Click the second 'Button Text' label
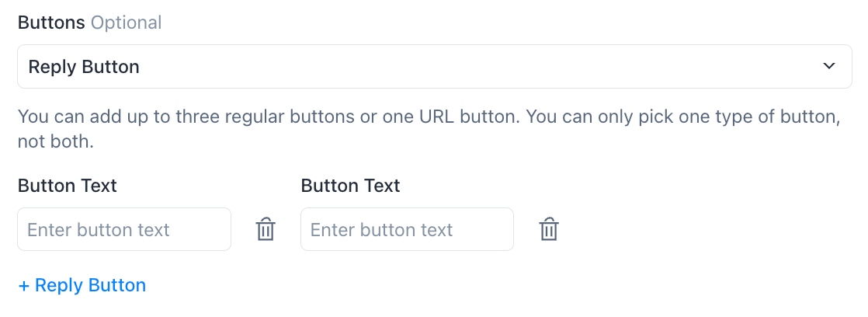868x317 pixels. (350, 186)
